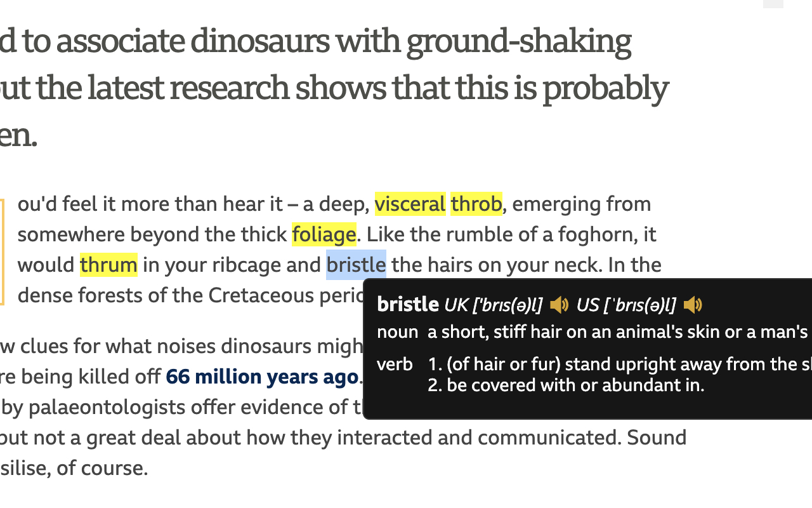The width and height of the screenshot is (812, 508).
Task: Click the UK phonetic transcription
Action: [x=494, y=305]
